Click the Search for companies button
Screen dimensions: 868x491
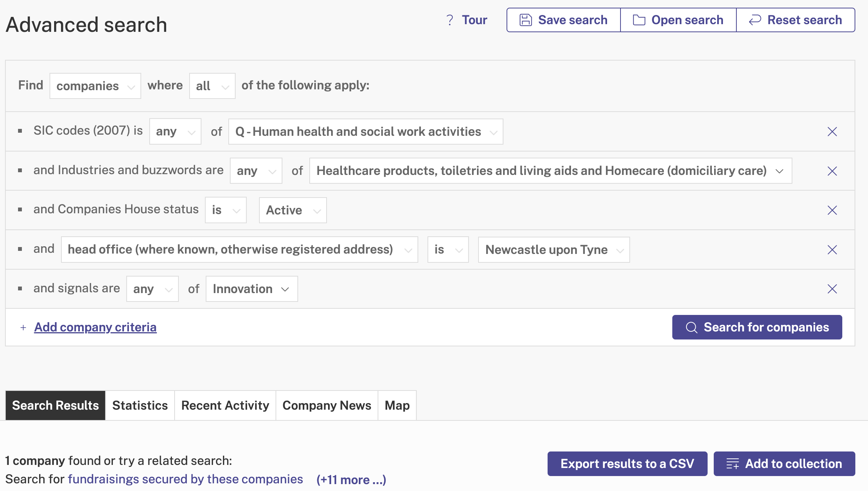pos(757,327)
